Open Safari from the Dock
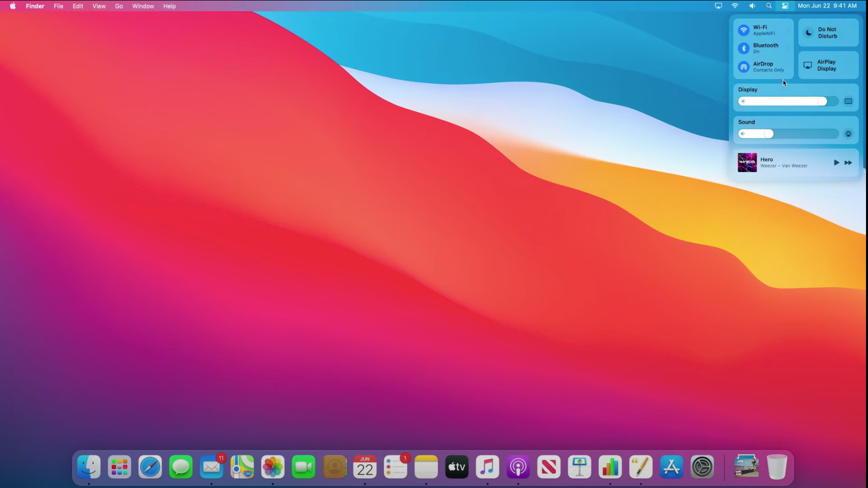 coord(150,467)
